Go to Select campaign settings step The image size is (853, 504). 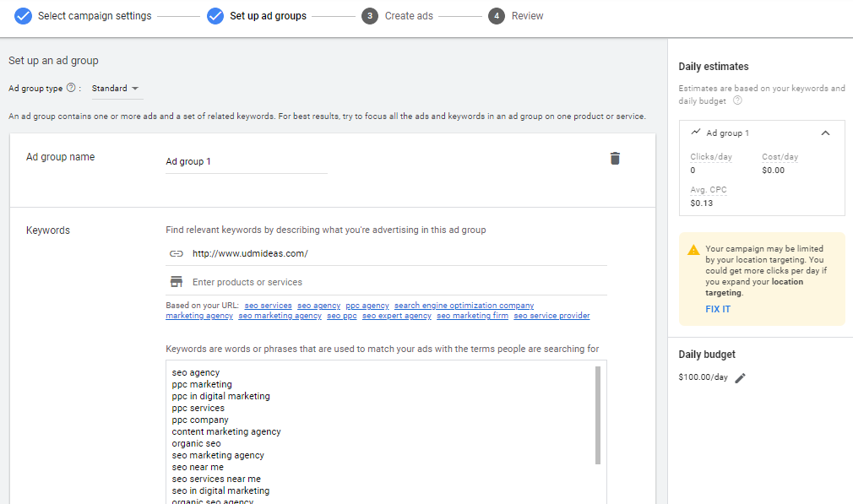(x=83, y=16)
